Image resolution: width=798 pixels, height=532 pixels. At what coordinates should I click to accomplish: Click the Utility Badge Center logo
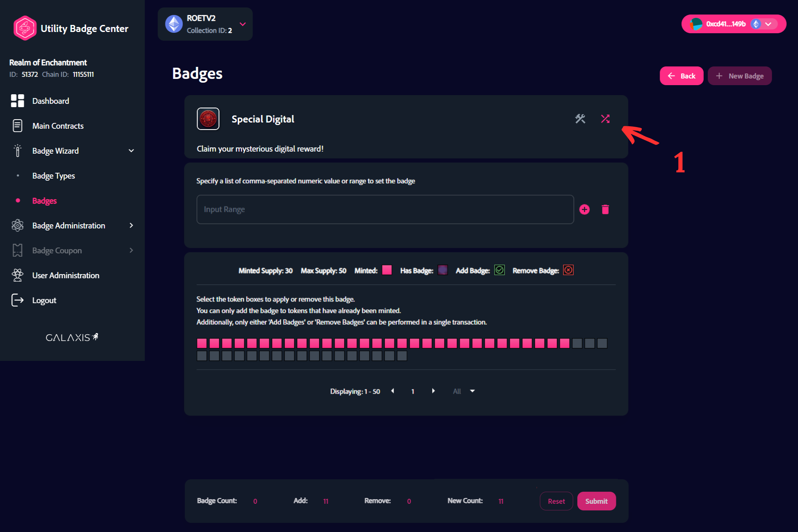pyautogui.click(x=25, y=28)
